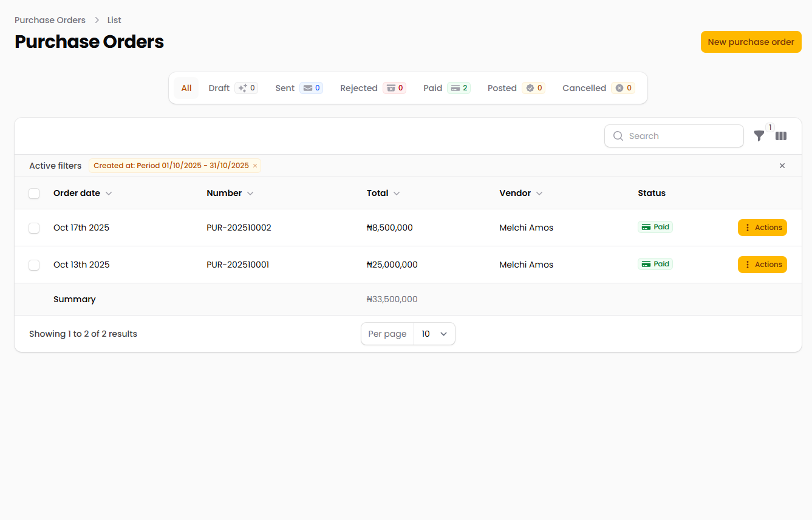Open Actions menu for PUR-202510002
The width and height of the screenshot is (812, 520).
tap(762, 228)
